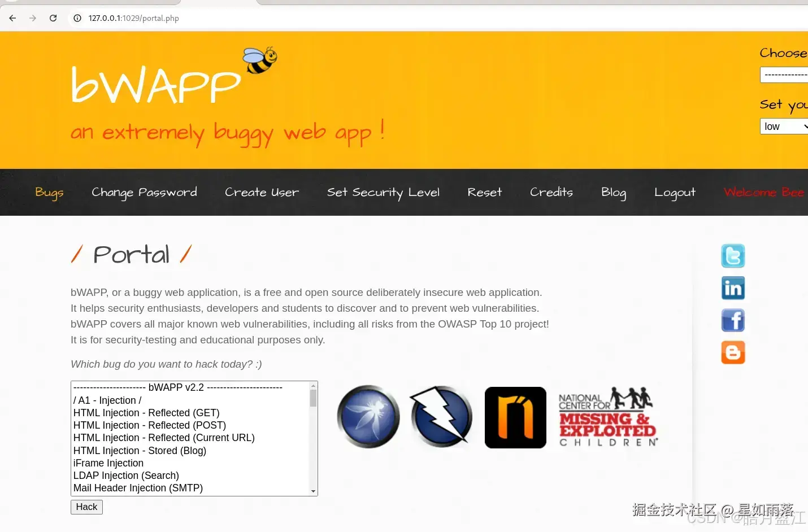Click the Missing & Exploited Children logo
Viewport: 808px width, 532px height.
(608, 417)
